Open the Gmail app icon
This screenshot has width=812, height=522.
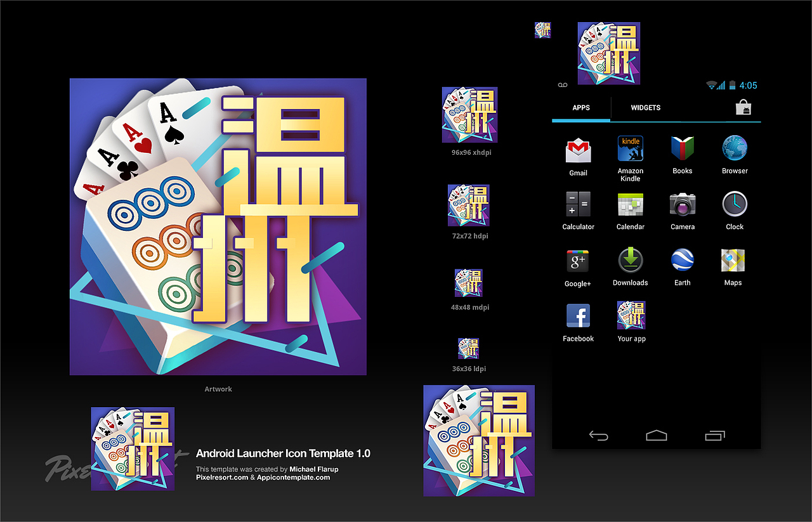coord(578,150)
